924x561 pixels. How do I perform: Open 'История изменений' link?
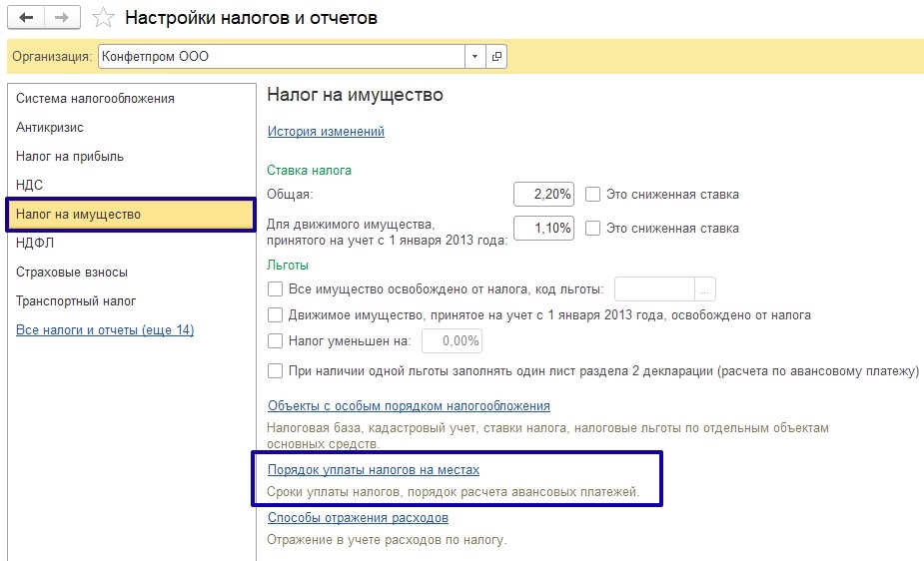click(326, 132)
